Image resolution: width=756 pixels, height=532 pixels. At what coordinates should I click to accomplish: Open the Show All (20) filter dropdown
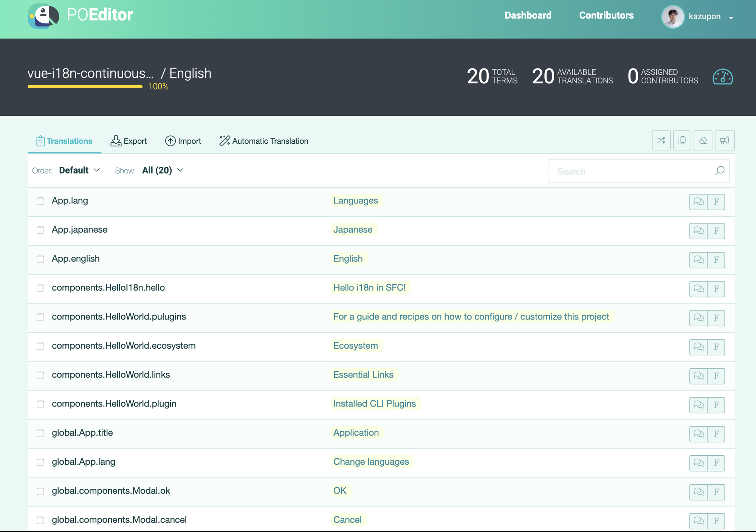coord(163,171)
